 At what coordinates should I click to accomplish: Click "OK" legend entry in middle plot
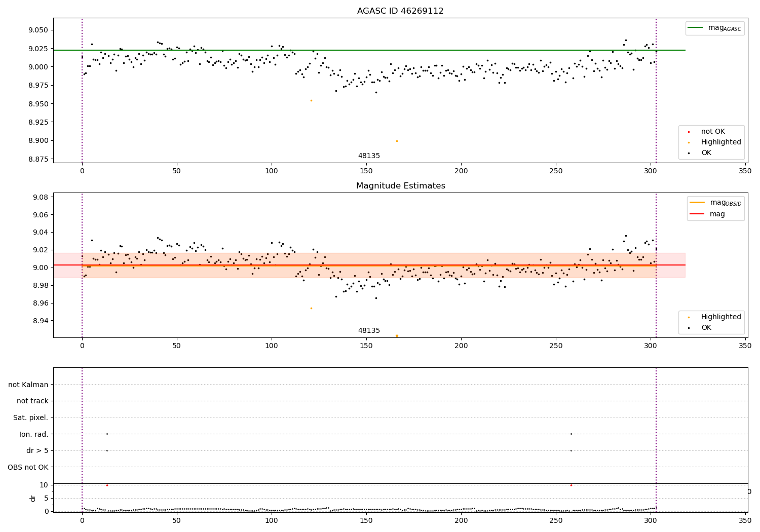[x=706, y=328]
